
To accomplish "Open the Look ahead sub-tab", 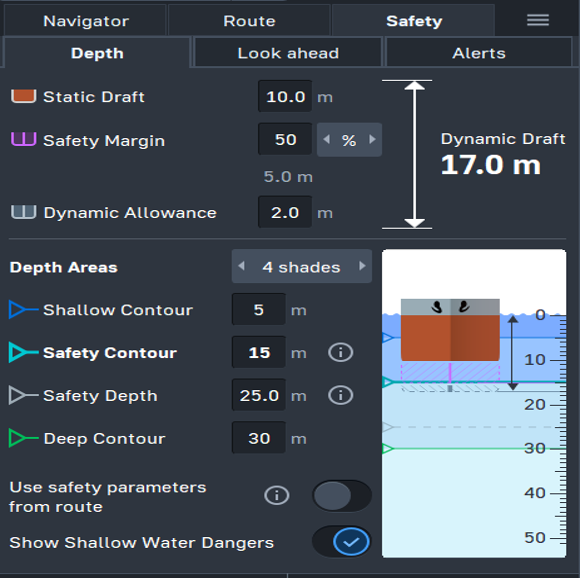I will [288, 53].
